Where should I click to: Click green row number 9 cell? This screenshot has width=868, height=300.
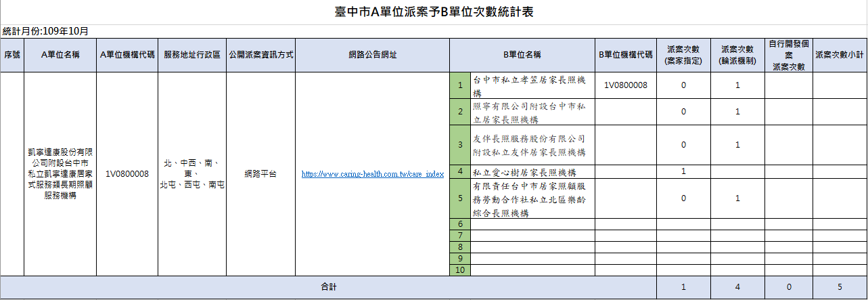[460, 259]
